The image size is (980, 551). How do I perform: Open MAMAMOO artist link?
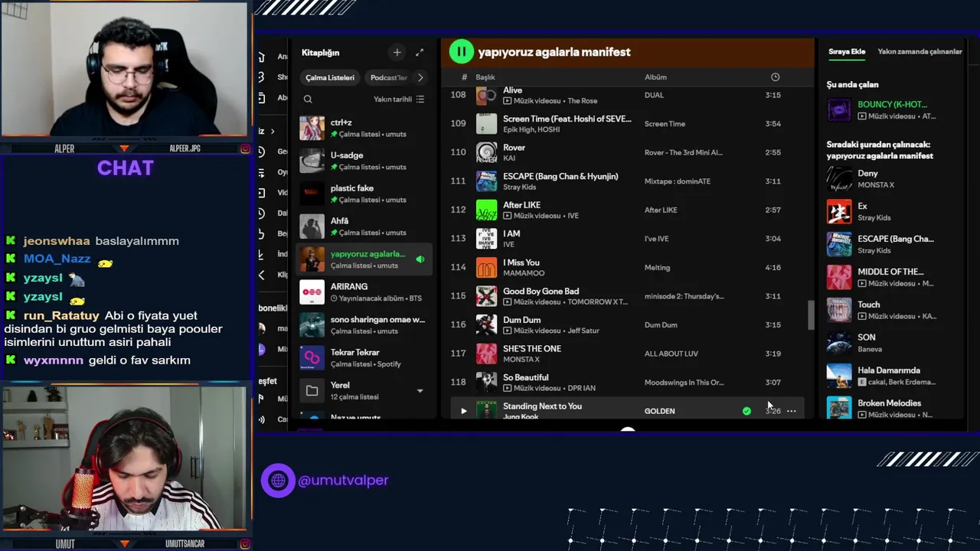click(524, 273)
